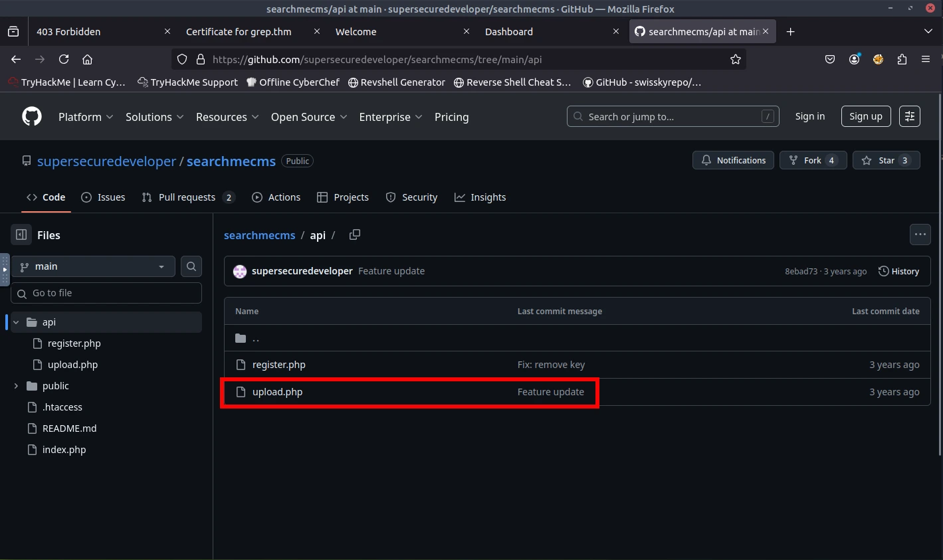This screenshot has width=943, height=560.
Task: Collapse file tree side panel icon
Action: pyautogui.click(x=21, y=234)
